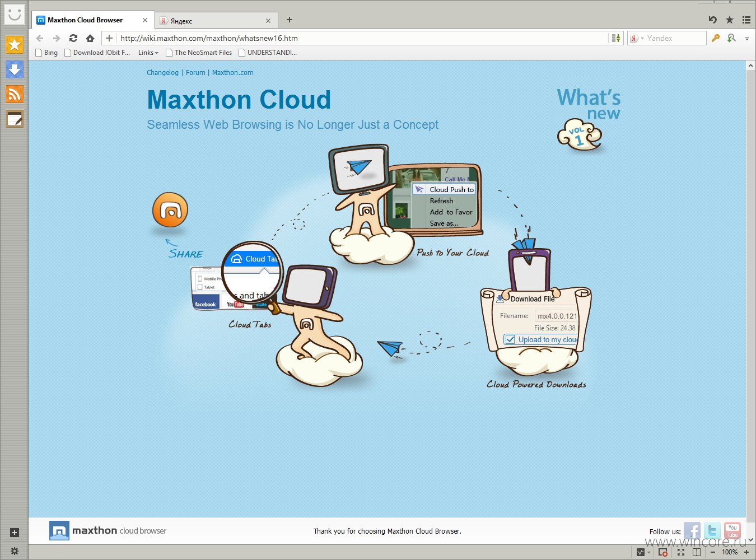Expand the activity monitor dropdown arrow
Image resolution: width=756 pixels, height=560 pixels.
649,552
